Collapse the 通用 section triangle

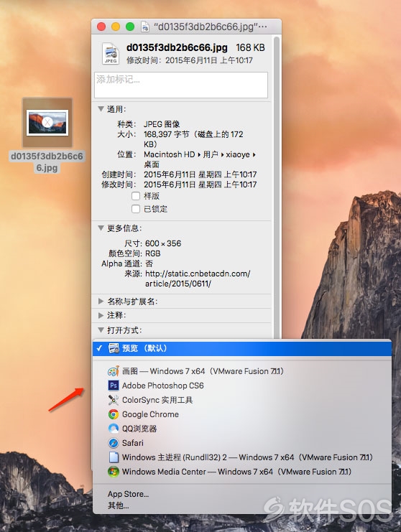pos(101,109)
